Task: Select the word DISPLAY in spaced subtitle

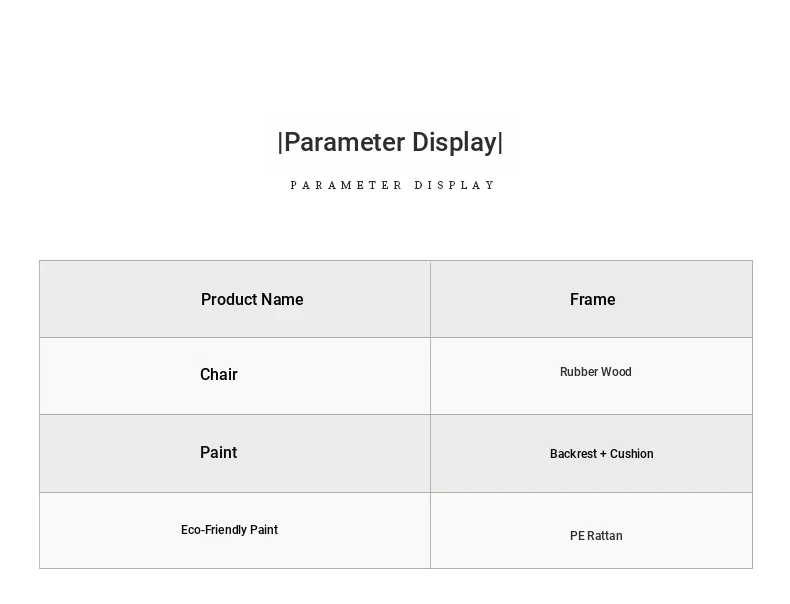Action: point(454,185)
